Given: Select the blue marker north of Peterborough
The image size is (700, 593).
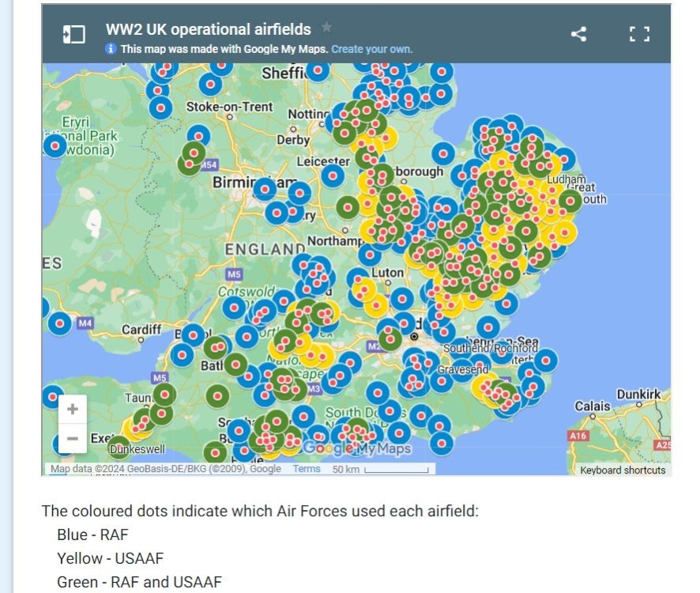Looking at the screenshot, I should pos(443,153).
